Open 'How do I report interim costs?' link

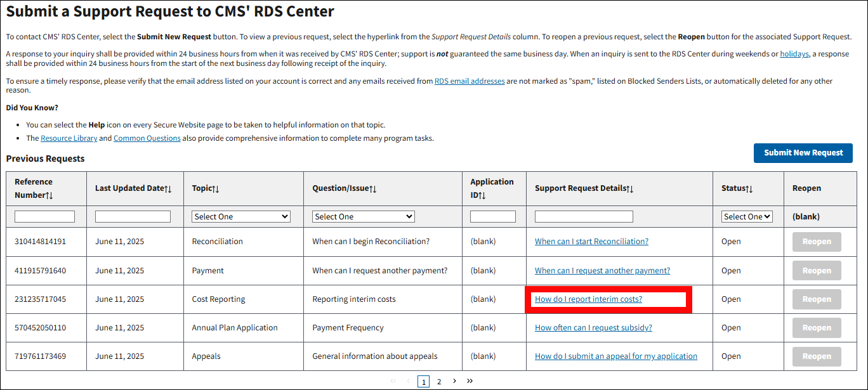pyautogui.click(x=588, y=299)
